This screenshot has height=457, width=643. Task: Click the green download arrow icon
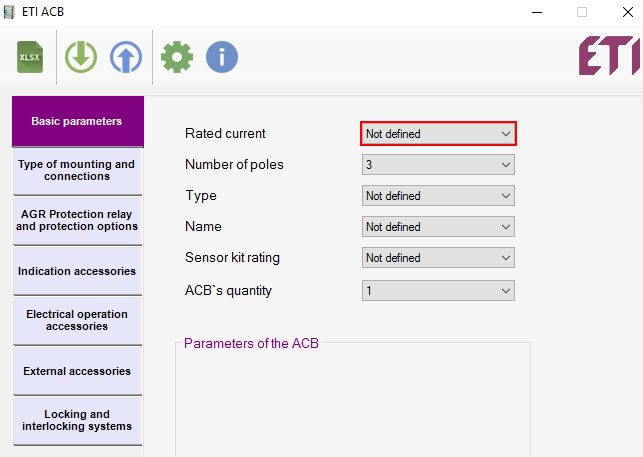81,57
